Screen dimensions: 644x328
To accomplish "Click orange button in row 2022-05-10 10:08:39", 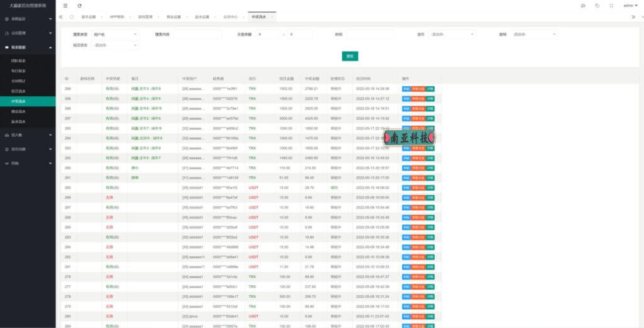I will 418,257.
